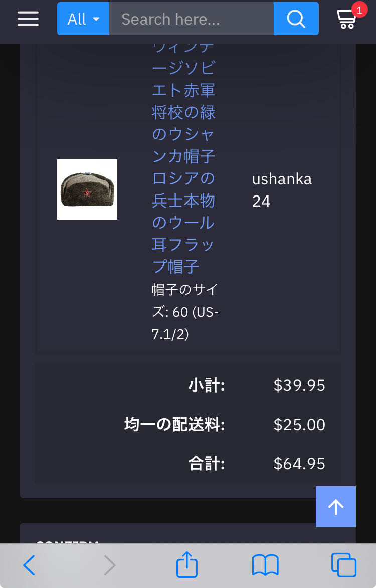Viewport: 376px width, 588px height.
Task: Open the Japanese ushanka product title link
Action: tap(183, 156)
